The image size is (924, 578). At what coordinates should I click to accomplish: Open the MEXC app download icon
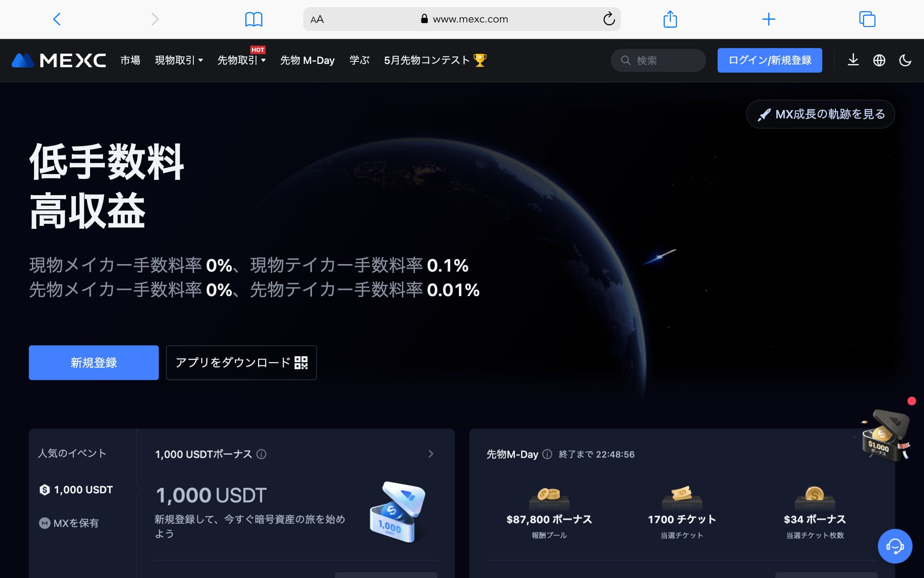pyautogui.click(x=853, y=60)
